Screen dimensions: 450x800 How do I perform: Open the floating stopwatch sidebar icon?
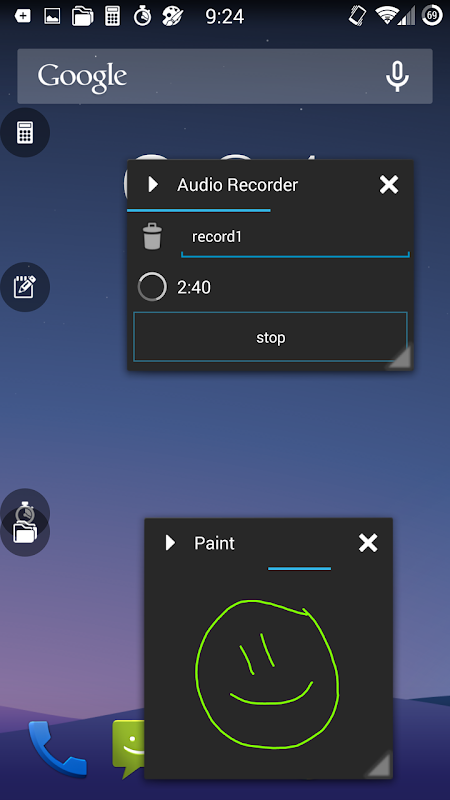pyautogui.click(x=25, y=508)
